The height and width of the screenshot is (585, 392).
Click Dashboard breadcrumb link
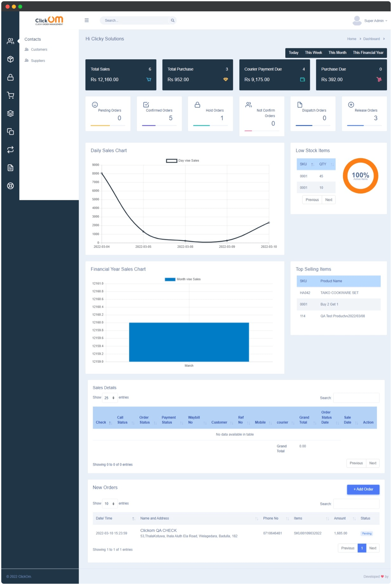pyautogui.click(x=371, y=39)
